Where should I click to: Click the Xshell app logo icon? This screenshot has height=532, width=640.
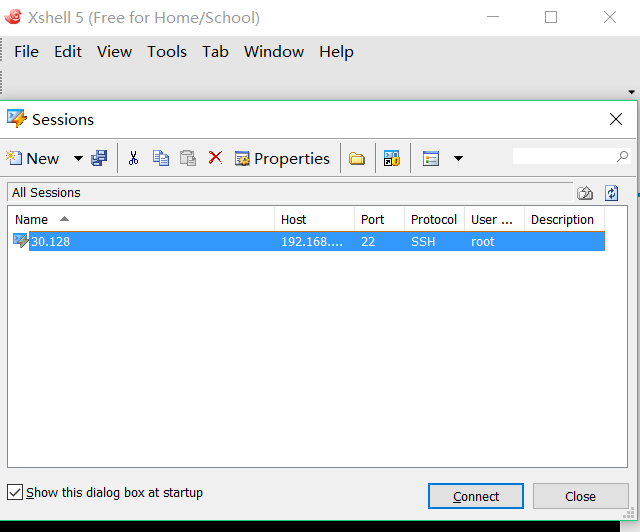[13, 17]
